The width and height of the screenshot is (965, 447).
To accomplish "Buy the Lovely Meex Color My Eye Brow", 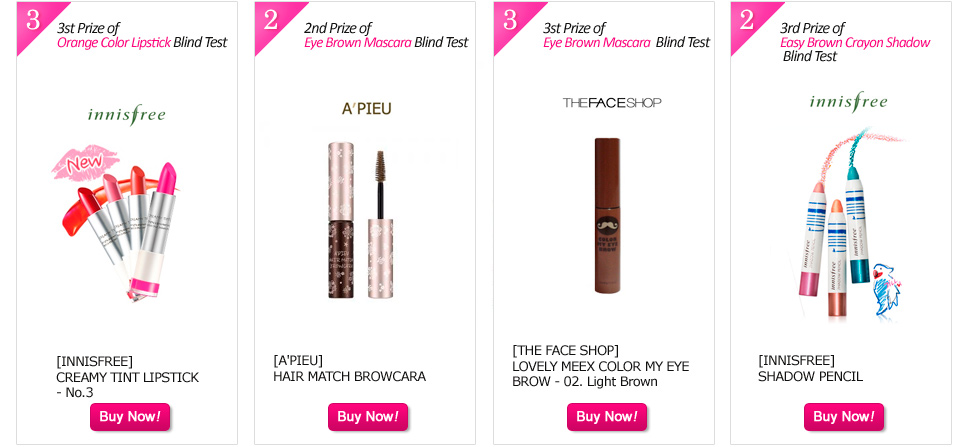I will (607, 417).
